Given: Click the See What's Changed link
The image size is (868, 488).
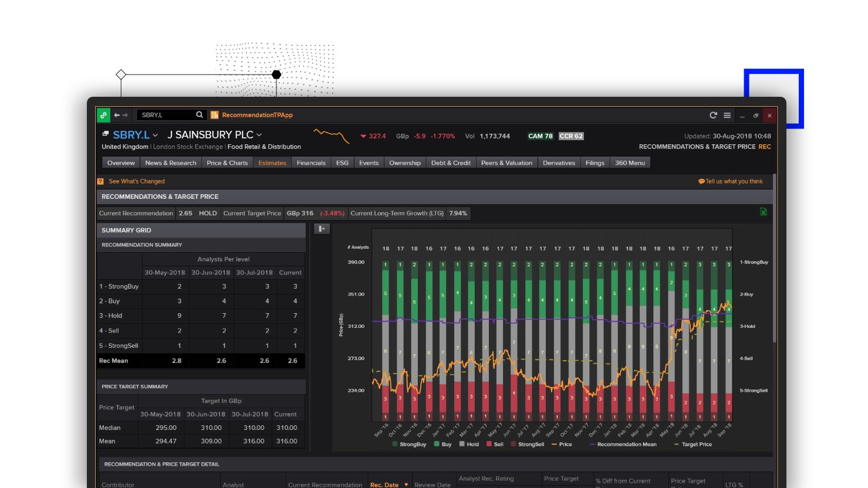Looking at the screenshot, I should (x=137, y=181).
